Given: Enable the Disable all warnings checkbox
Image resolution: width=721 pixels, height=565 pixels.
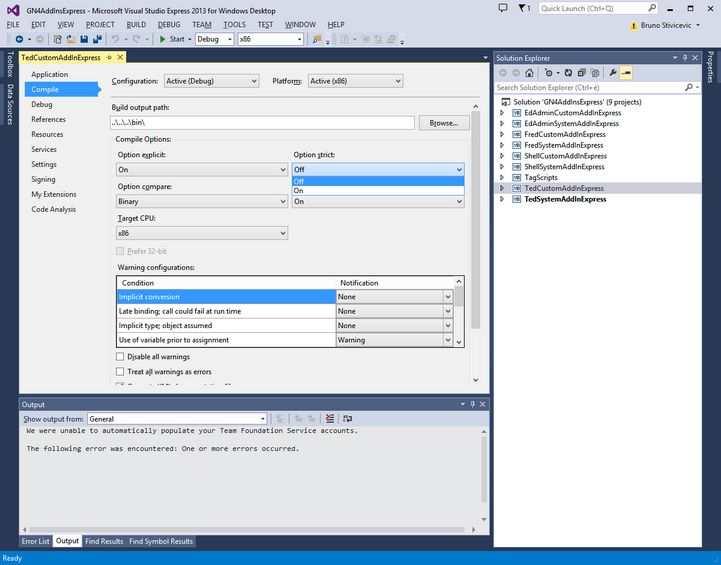Looking at the screenshot, I should click(x=120, y=357).
